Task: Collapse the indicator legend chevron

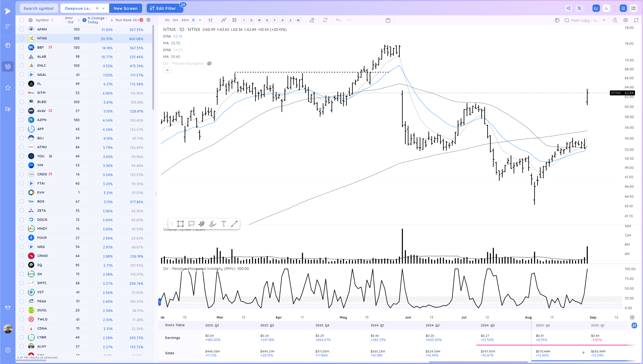Action: coord(167,70)
